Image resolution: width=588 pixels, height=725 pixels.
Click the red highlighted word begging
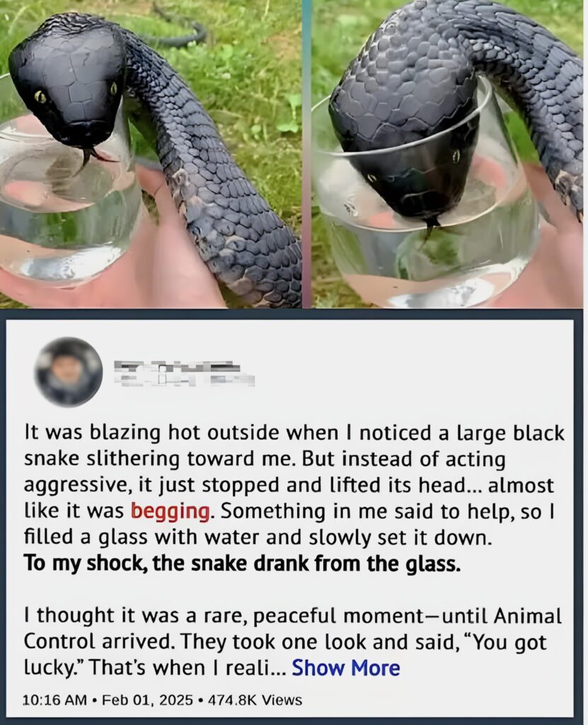click(x=170, y=511)
